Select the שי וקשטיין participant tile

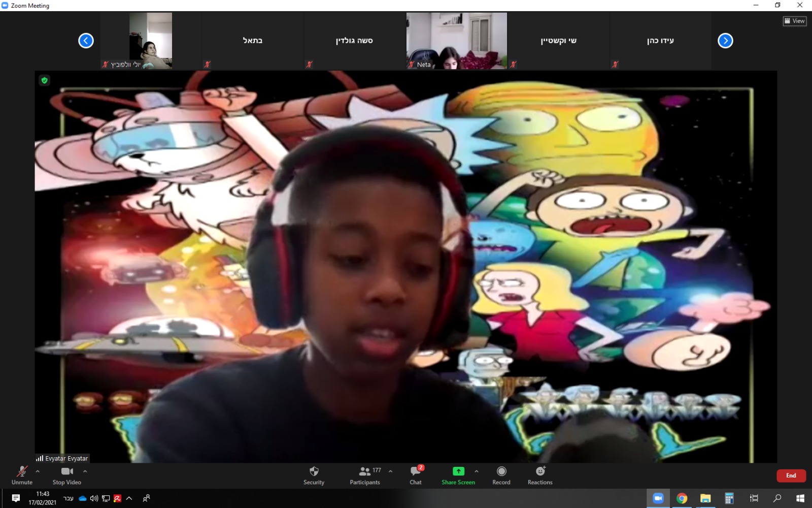coord(558,41)
